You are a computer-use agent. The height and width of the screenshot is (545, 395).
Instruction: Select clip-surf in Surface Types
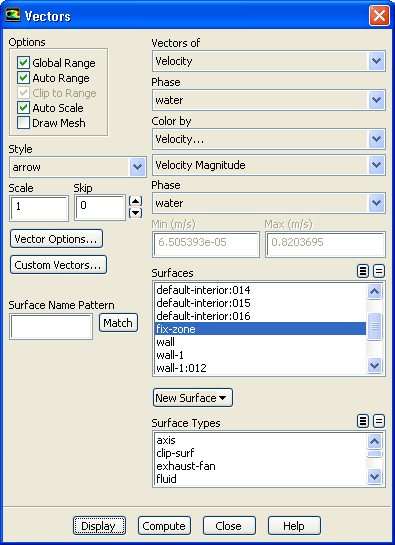point(260,453)
